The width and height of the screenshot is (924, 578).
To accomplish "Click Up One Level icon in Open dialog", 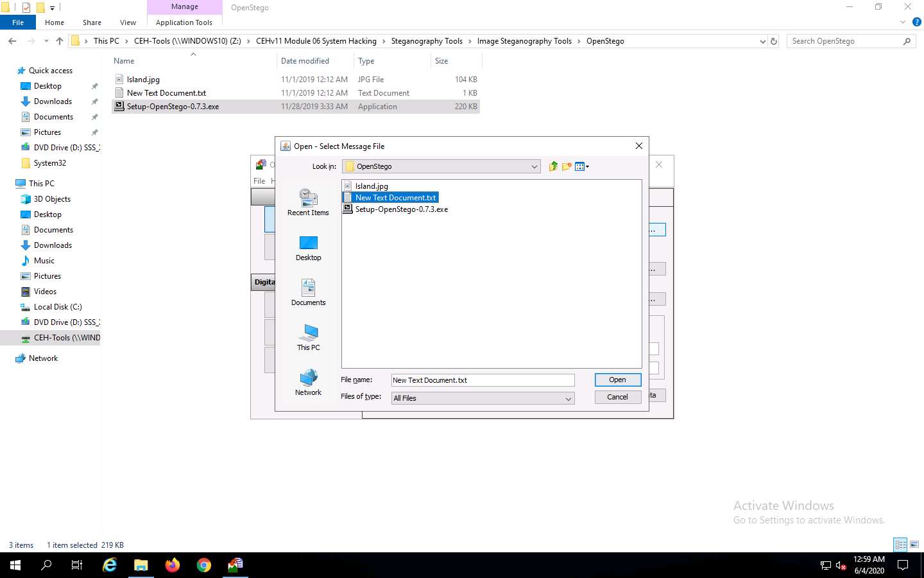I will (553, 166).
